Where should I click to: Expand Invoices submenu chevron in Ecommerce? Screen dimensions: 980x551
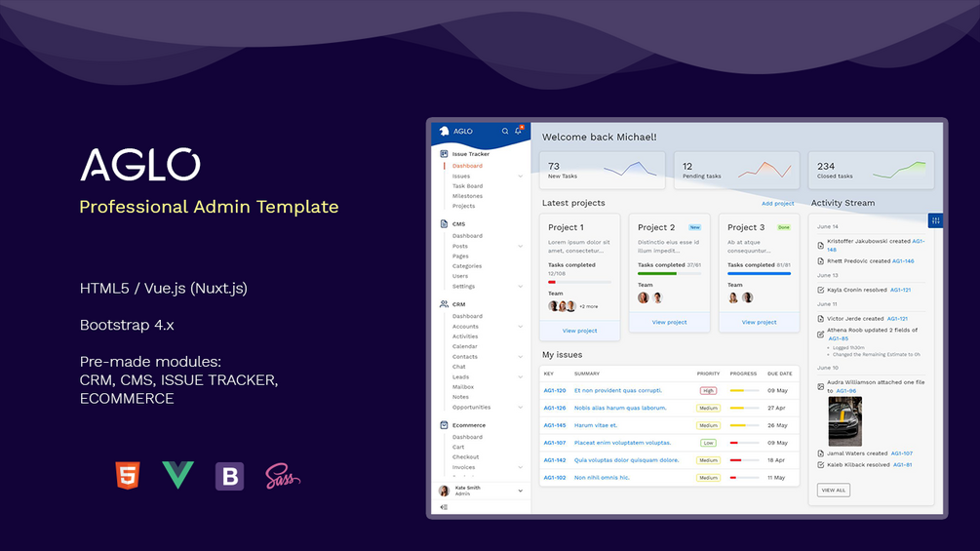click(520, 467)
